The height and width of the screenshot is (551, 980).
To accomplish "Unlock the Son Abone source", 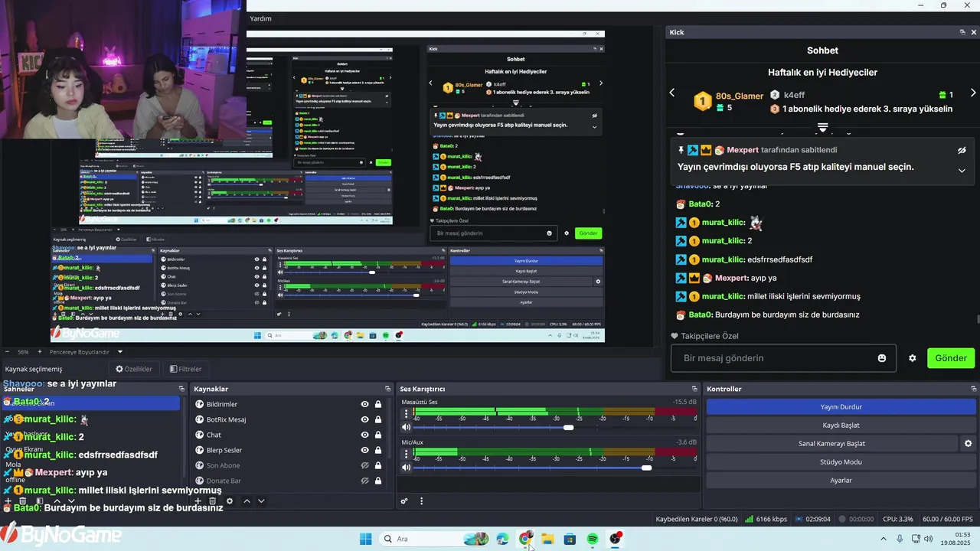I will pyautogui.click(x=378, y=465).
